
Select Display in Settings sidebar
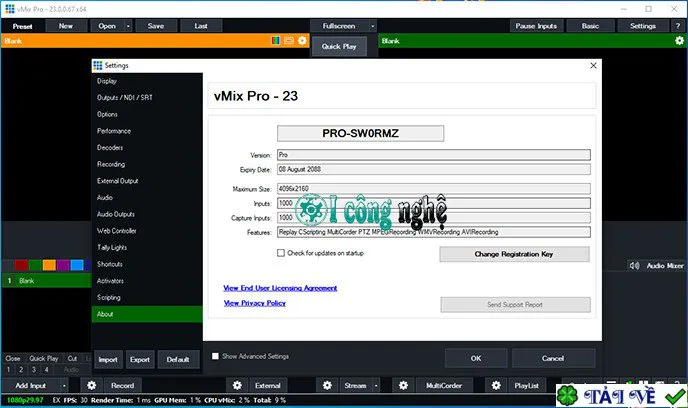tap(147, 81)
